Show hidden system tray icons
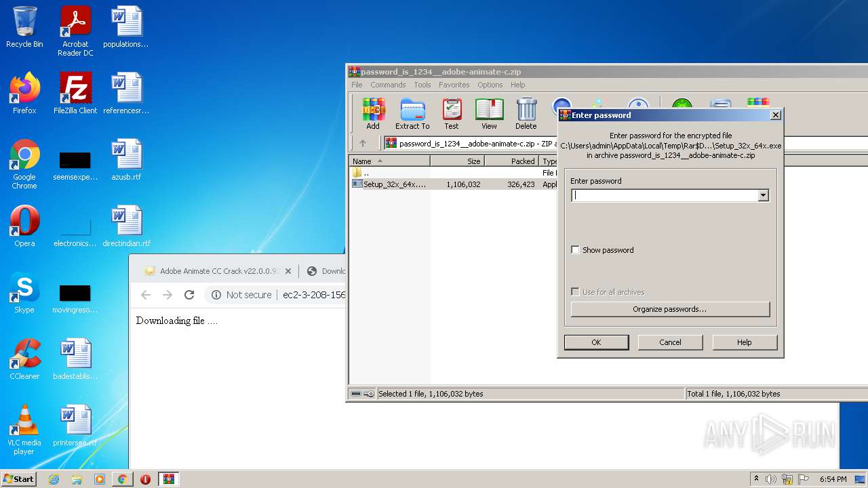 click(756, 479)
